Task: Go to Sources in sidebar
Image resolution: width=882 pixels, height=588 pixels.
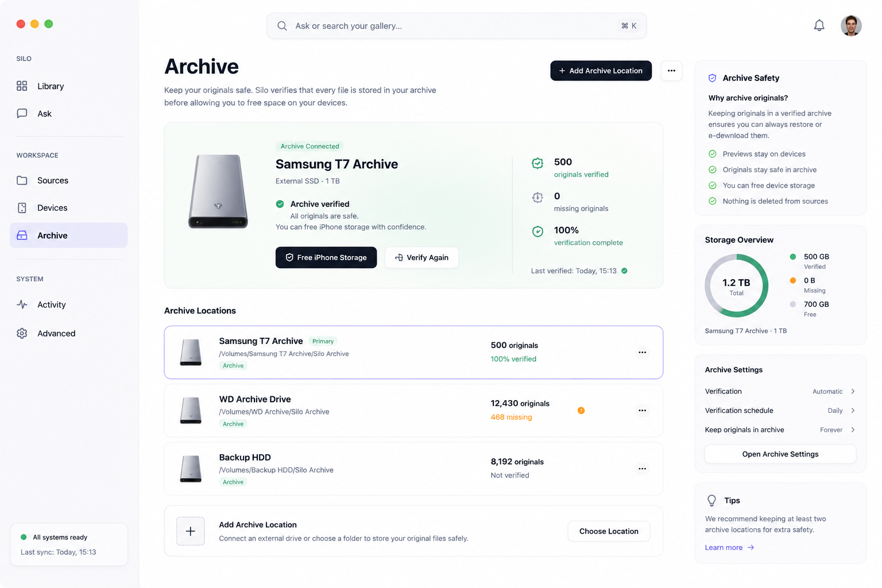Action: [x=69, y=180]
